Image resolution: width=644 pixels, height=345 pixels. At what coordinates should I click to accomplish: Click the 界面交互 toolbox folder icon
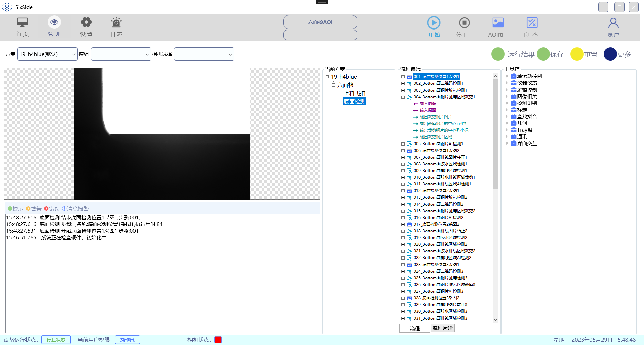click(x=514, y=143)
